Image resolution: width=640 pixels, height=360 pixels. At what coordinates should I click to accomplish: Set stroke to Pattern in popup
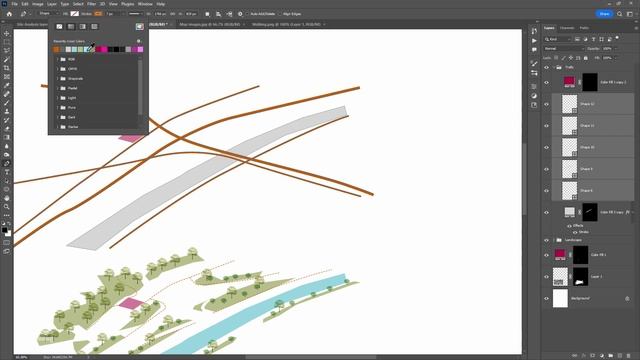coord(94,27)
